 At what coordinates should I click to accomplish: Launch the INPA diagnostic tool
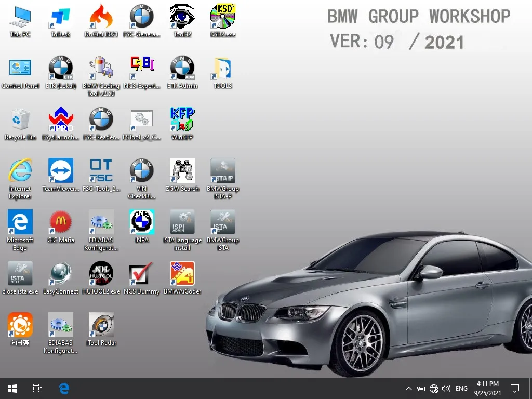pos(141,222)
